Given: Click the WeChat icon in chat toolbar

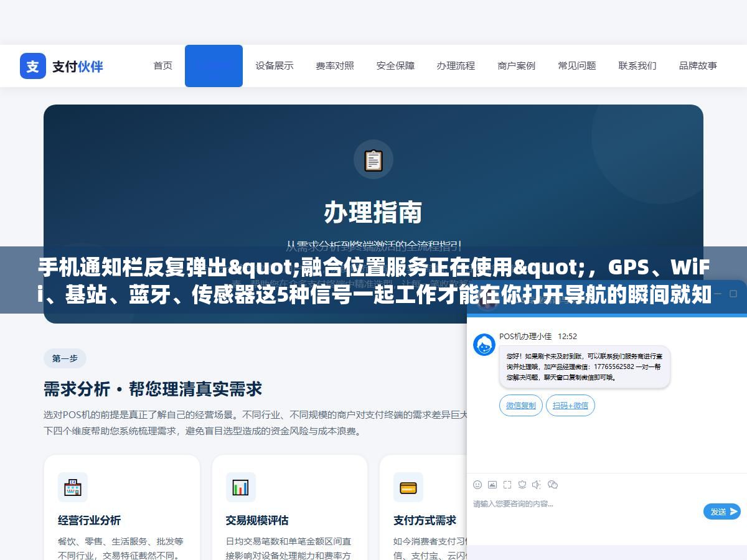Looking at the screenshot, I should [x=552, y=485].
